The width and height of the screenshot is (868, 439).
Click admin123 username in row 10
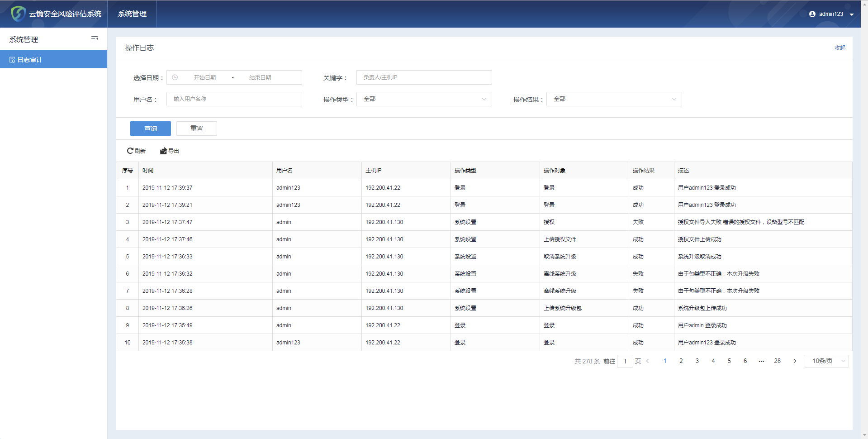(x=288, y=343)
